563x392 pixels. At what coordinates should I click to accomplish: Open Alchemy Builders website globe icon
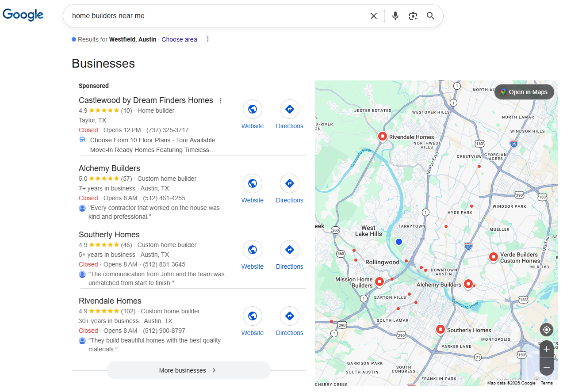(253, 183)
